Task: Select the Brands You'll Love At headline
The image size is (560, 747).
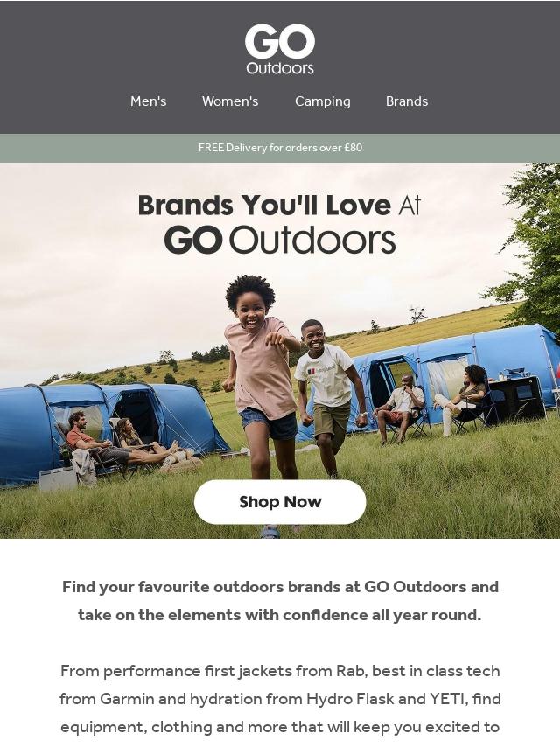Action: [279, 206]
